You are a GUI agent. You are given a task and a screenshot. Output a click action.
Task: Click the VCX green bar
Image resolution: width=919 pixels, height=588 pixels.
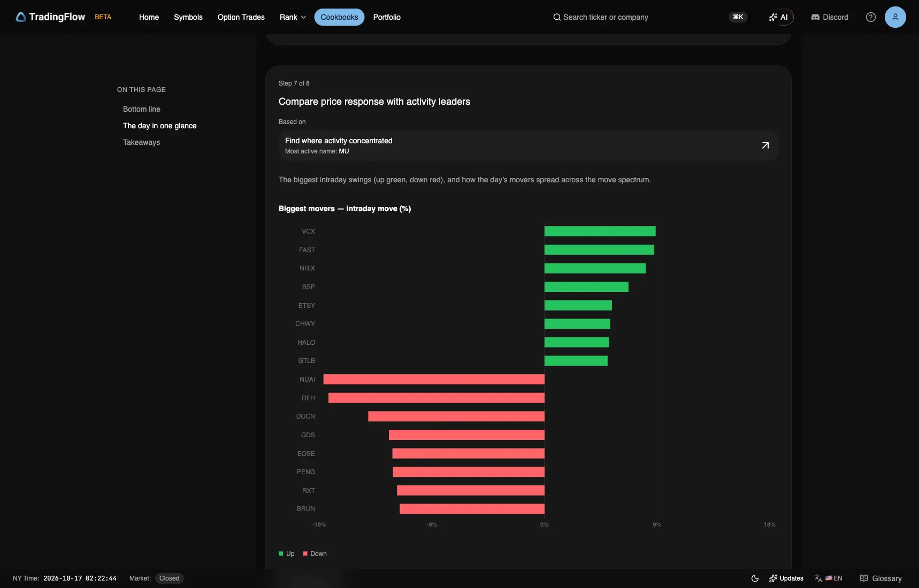pos(600,231)
